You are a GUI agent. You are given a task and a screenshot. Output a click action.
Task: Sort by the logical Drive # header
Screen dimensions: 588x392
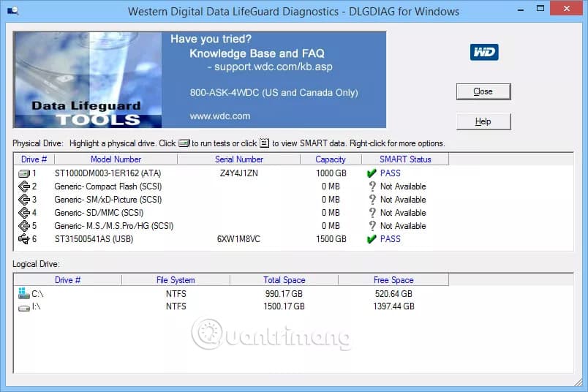pos(67,280)
